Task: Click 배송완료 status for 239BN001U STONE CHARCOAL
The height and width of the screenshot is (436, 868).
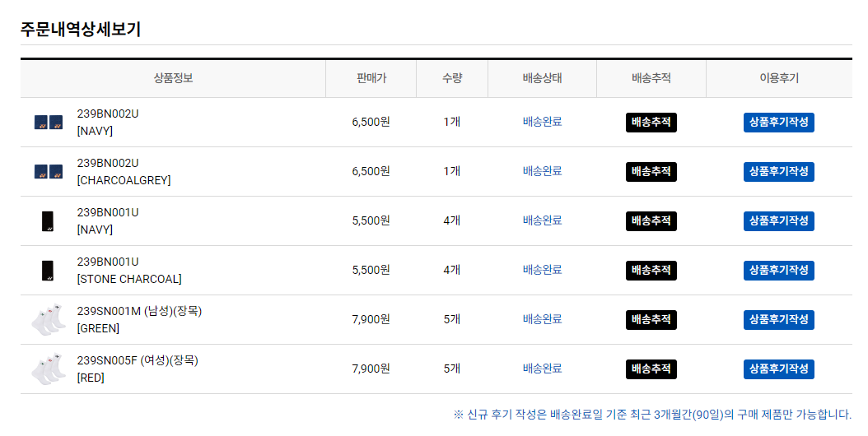Action: click(x=543, y=270)
